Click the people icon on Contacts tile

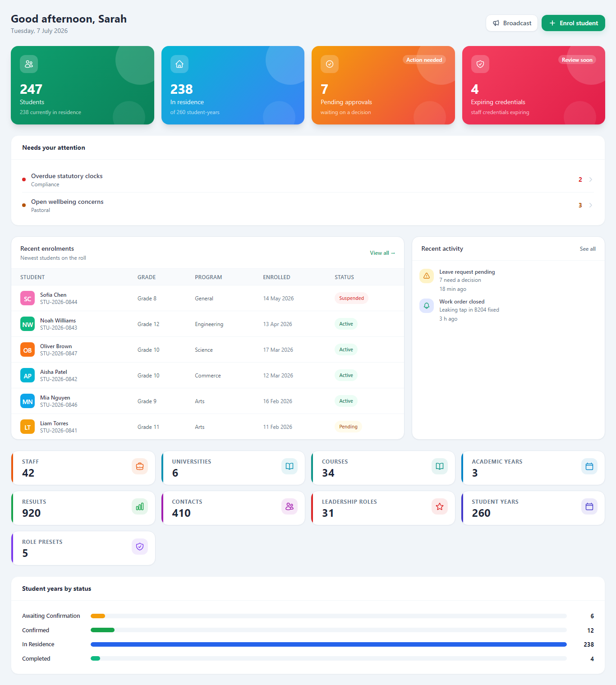coord(290,506)
